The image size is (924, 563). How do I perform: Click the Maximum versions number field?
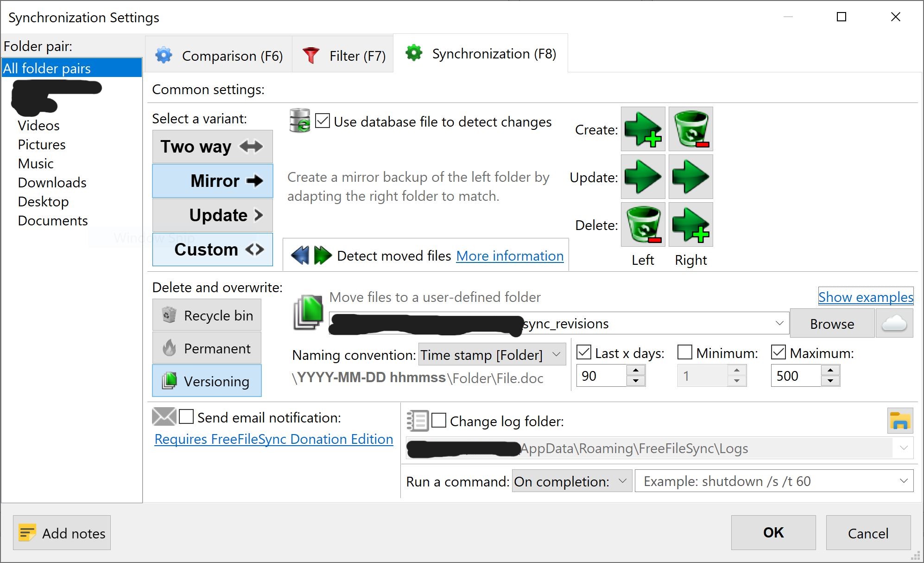tap(796, 376)
